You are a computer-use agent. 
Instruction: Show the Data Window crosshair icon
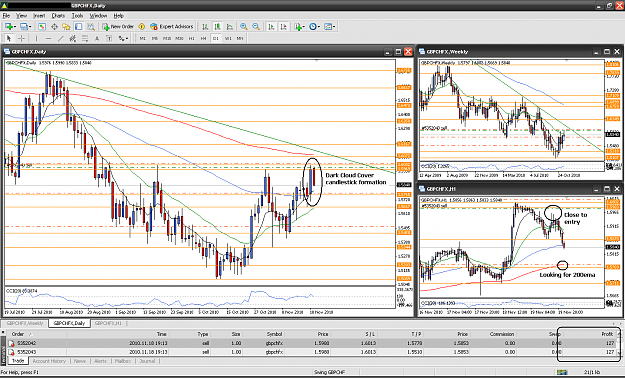click(54, 27)
